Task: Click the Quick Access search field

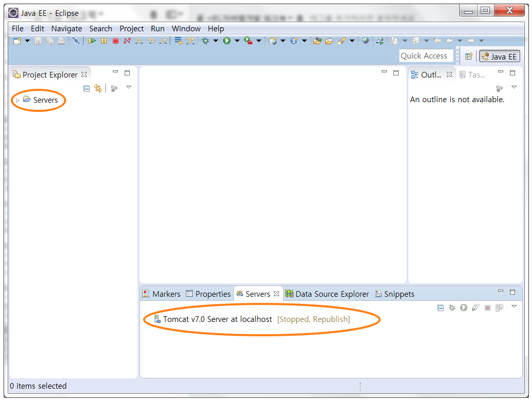Action: click(426, 55)
